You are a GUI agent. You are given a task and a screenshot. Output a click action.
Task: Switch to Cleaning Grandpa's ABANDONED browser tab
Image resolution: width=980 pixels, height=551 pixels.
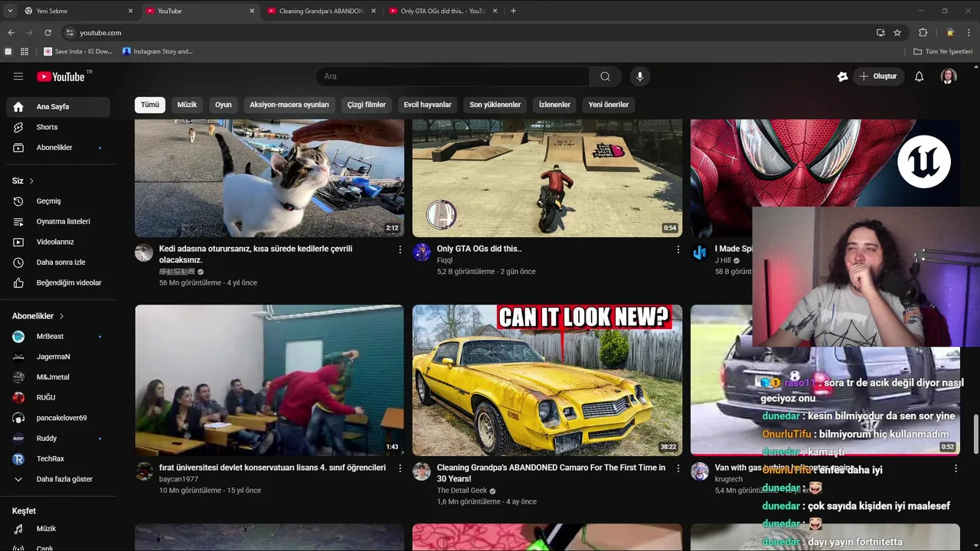pos(320,11)
